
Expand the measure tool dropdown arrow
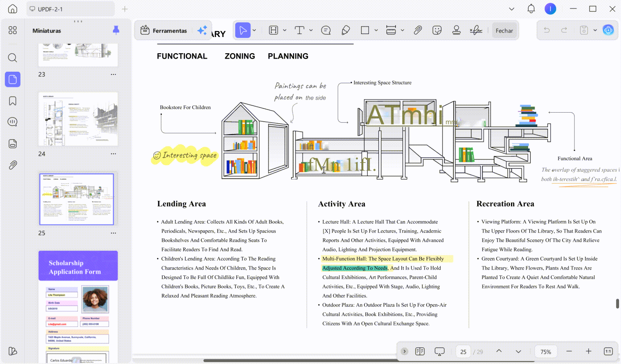[x=403, y=30]
